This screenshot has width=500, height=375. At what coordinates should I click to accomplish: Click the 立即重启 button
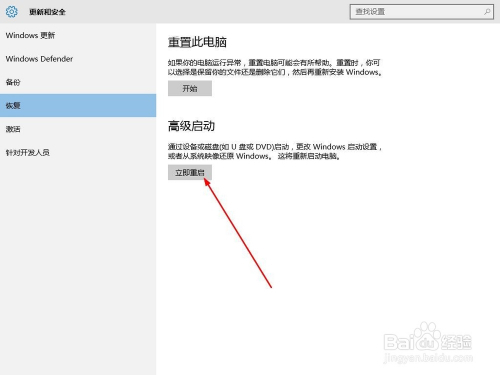click(x=190, y=172)
